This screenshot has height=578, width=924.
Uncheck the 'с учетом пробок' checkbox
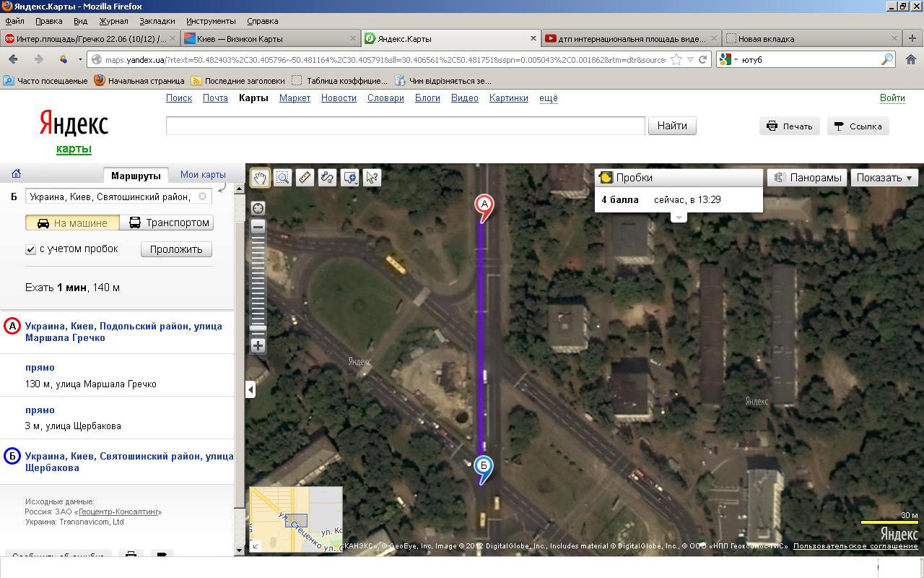30,249
